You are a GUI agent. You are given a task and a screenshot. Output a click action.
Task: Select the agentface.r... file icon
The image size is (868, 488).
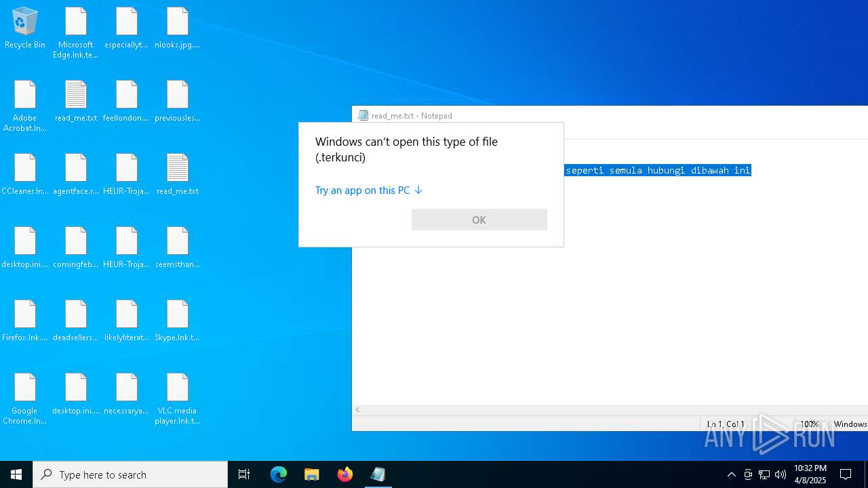[76, 175]
